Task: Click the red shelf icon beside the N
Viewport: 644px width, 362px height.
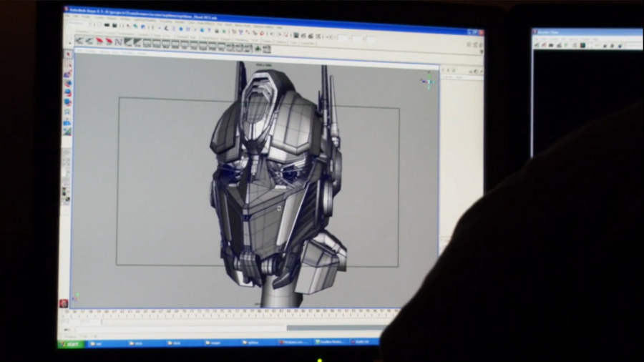Action: tap(109, 41)
